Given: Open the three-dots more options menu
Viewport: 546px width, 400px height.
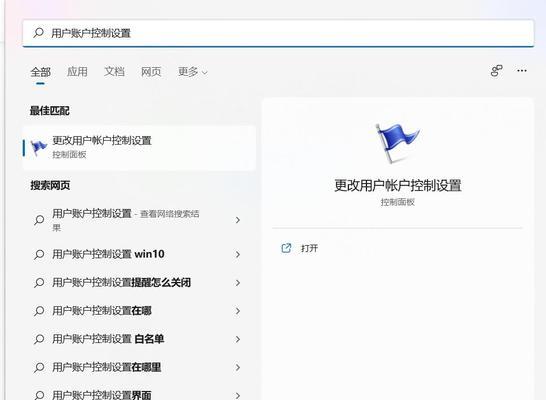Looking at the screenshot, I should [x=522, y=71].
